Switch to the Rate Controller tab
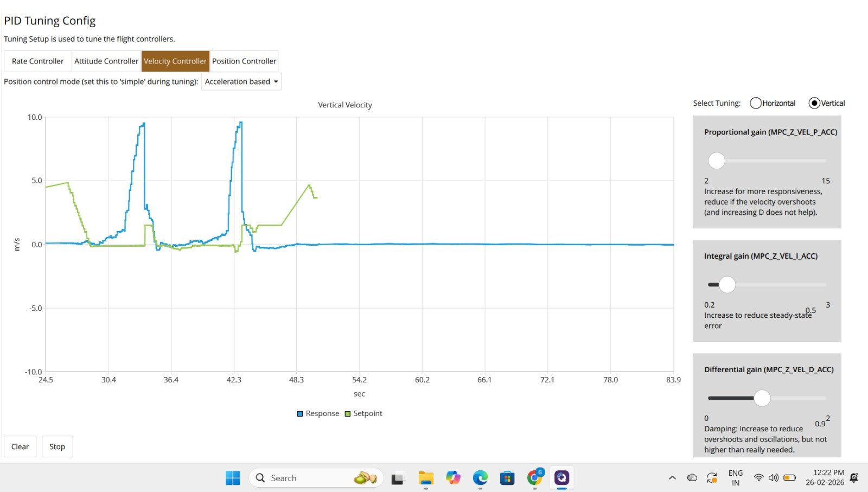Screen dimensions: 868x492 [38, 61]
